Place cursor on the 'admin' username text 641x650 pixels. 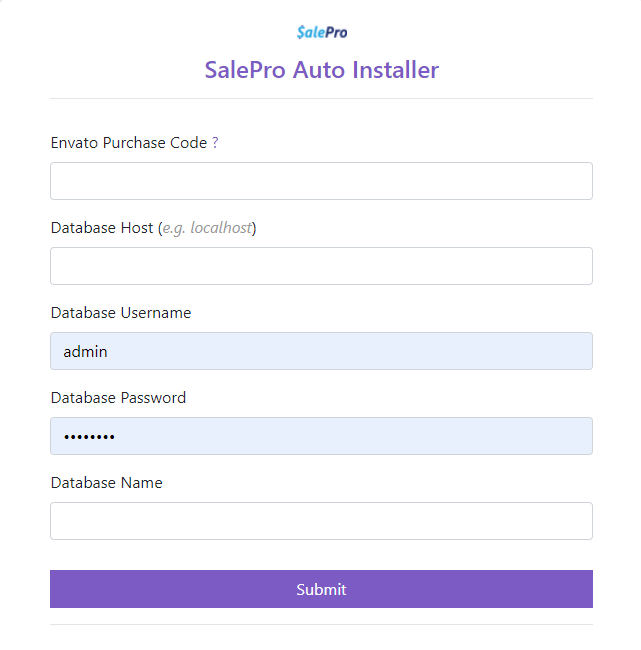pyautogui.click(x=85, y=352)
